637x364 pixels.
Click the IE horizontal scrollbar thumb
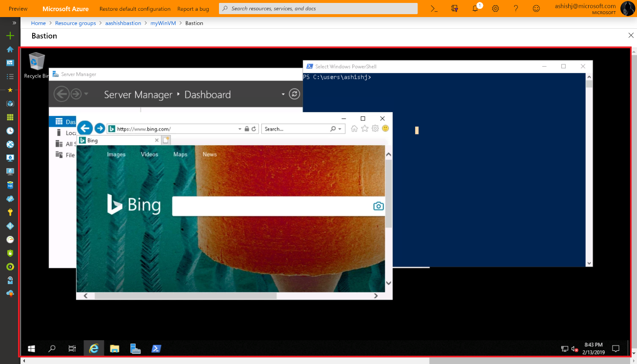(x=185, y=296)
